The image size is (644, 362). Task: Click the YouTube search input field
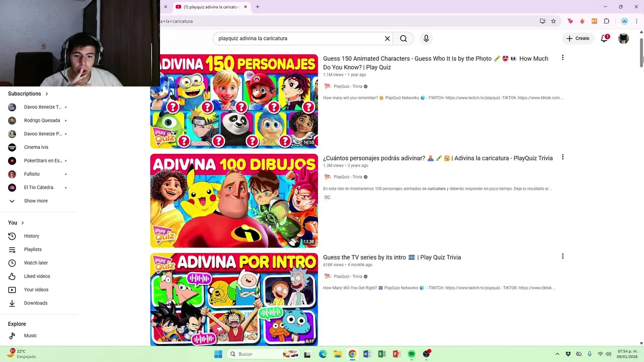[x=299, y=38]
